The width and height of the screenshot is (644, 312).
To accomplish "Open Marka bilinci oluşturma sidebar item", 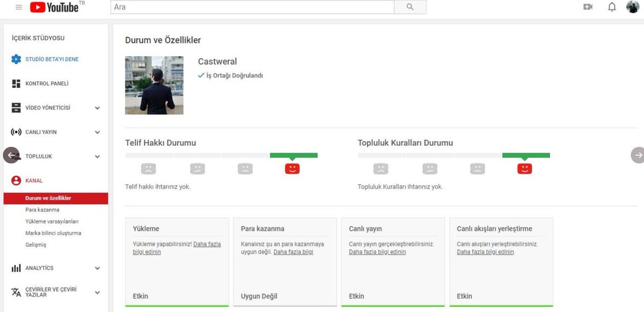I will tap(53, 233).
